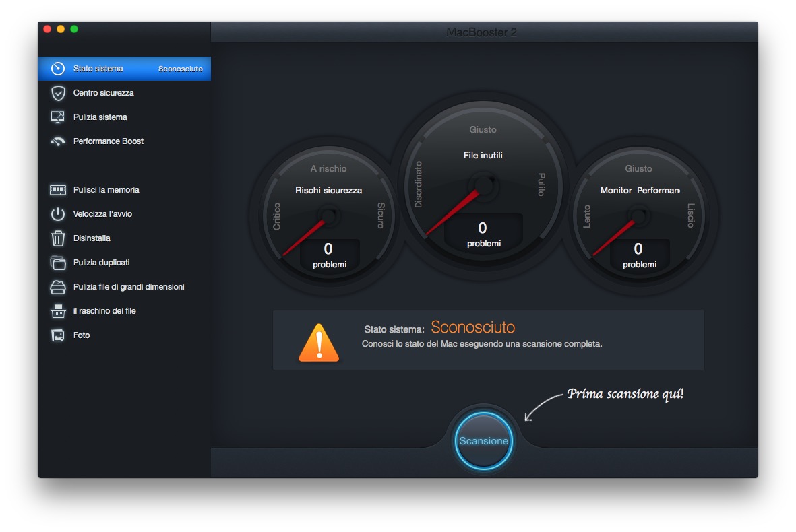Image resolution: width=796 pixels, height=532 pixels.
Task: Click 0 problemi under Rischi sicurezza
Action: coord(329,256)
